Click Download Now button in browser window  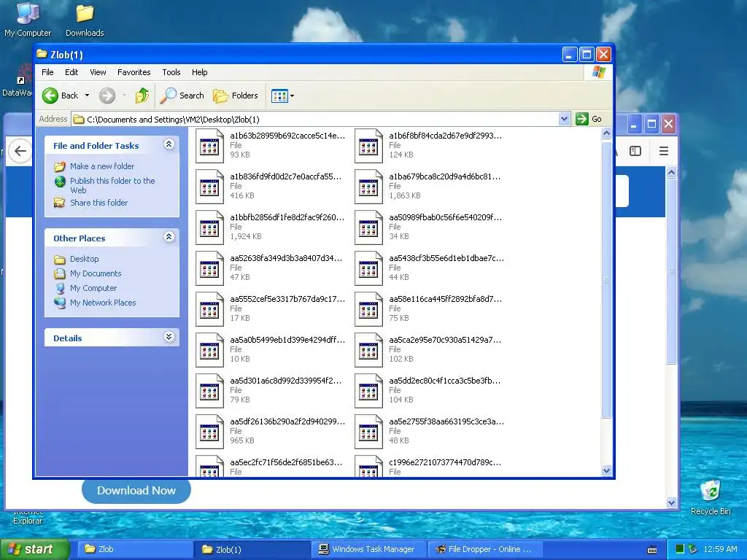(x=136, y=491)
